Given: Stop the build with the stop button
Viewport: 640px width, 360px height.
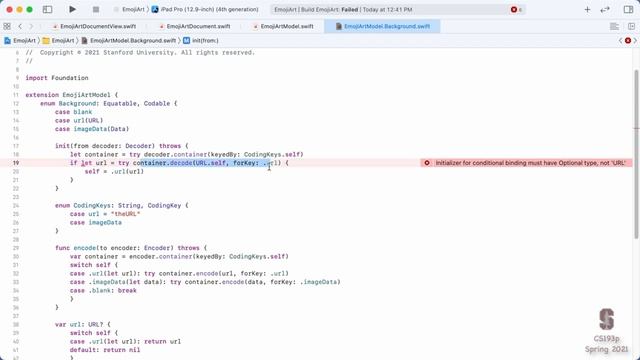Looking at the screenshot, I should tap(96, 9).
